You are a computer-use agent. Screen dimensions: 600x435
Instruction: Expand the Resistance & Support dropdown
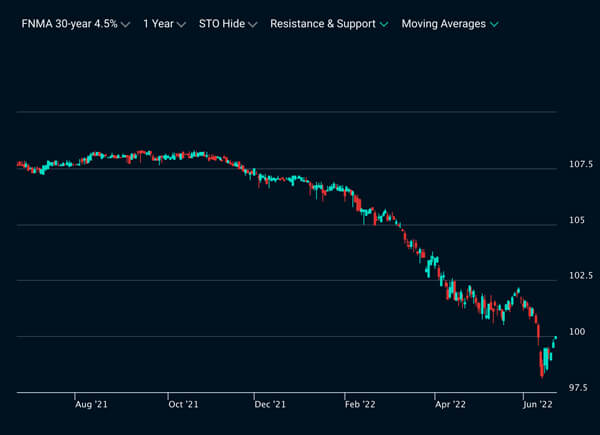pyautogui.click(x=329, y=24)
